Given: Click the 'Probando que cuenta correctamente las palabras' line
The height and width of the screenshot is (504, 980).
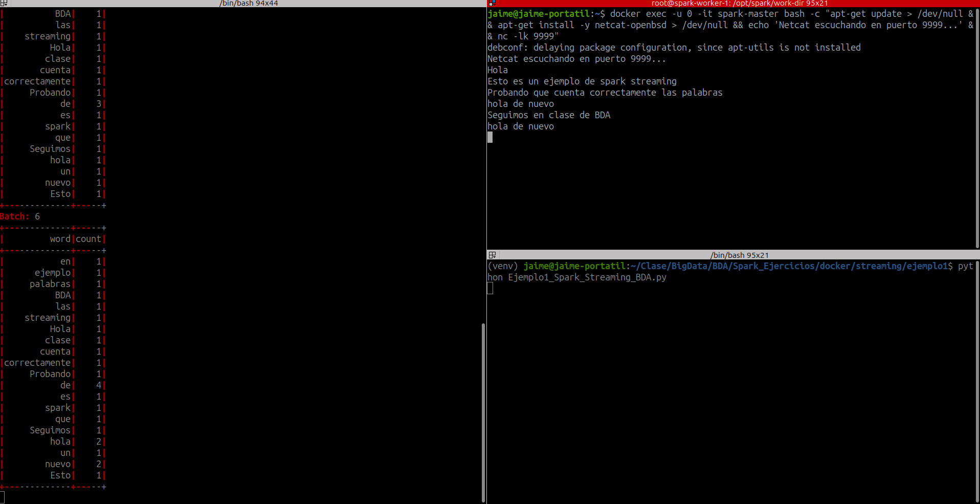Looking at the screenshot, I should pyautogui.click(x=605, y=93).
